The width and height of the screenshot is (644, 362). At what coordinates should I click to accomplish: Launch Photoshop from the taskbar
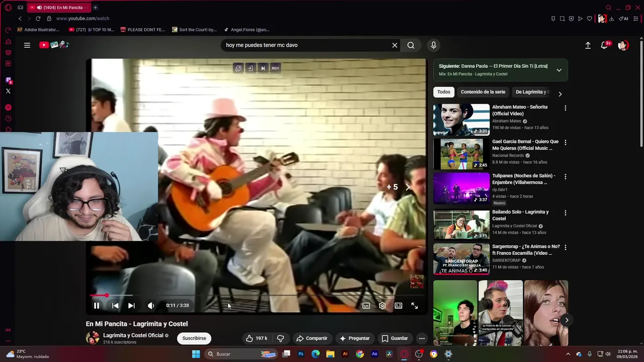301,354
